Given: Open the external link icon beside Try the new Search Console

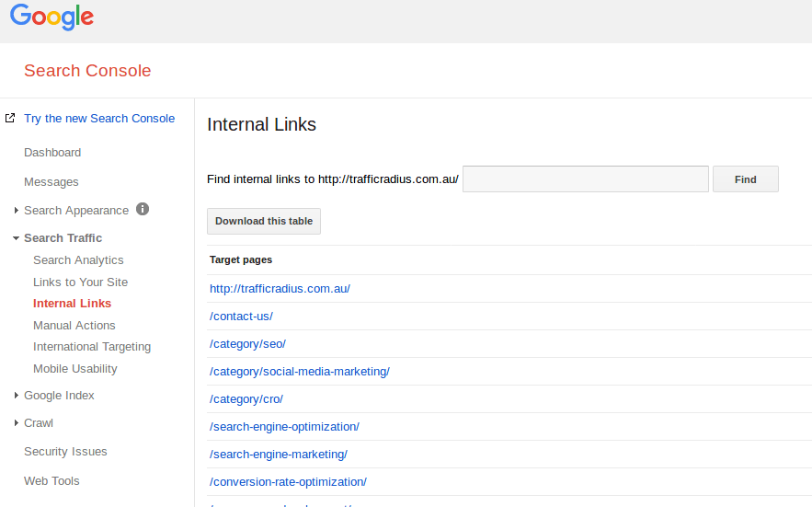Looking at the screenshot, I should (10, 118).
